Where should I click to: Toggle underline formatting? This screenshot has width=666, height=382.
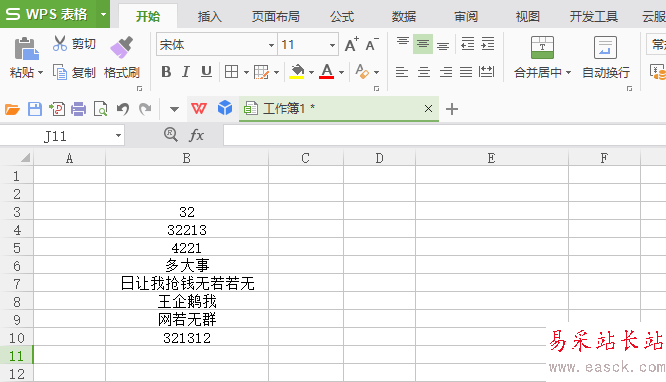206,72
